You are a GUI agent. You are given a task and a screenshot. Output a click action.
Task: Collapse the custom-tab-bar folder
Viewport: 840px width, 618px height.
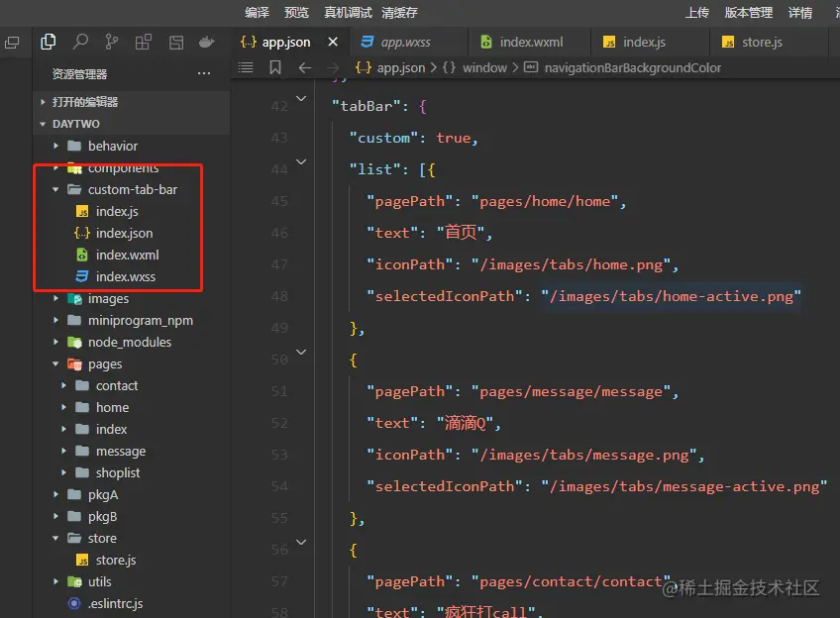coord(131,189)
